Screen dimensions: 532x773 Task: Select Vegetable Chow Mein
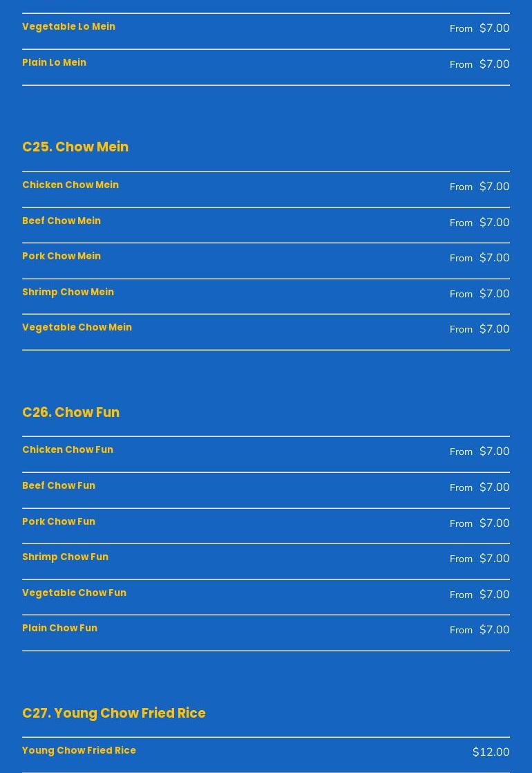coord(77,328)
